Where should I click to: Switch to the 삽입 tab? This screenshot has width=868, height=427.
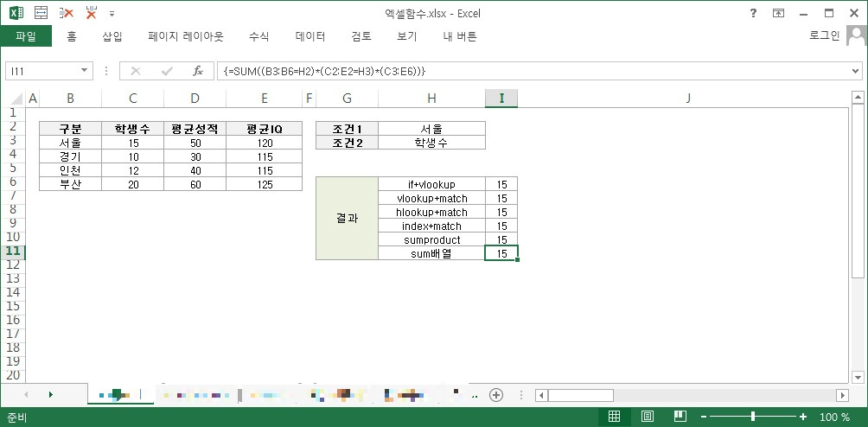112,36
